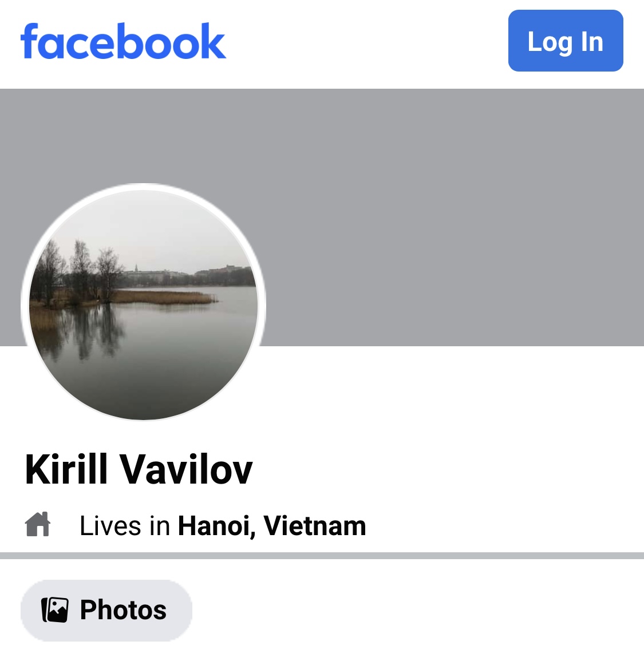
Task: Click the "Lives in" text label
Action: pyautogui.click(x=125, y=526)
